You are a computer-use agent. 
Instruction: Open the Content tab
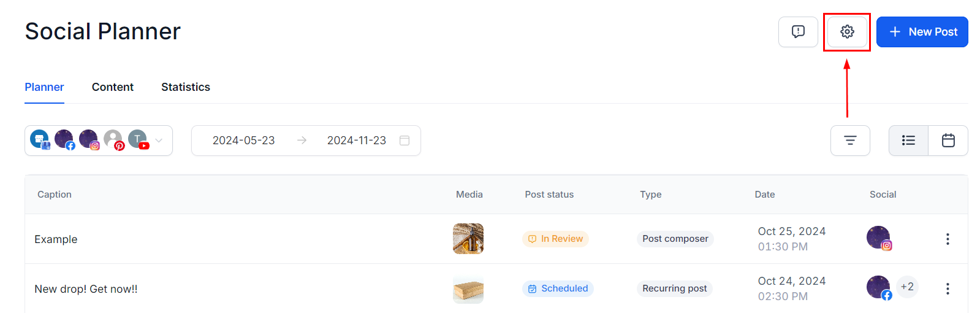[x=113, y=87]
